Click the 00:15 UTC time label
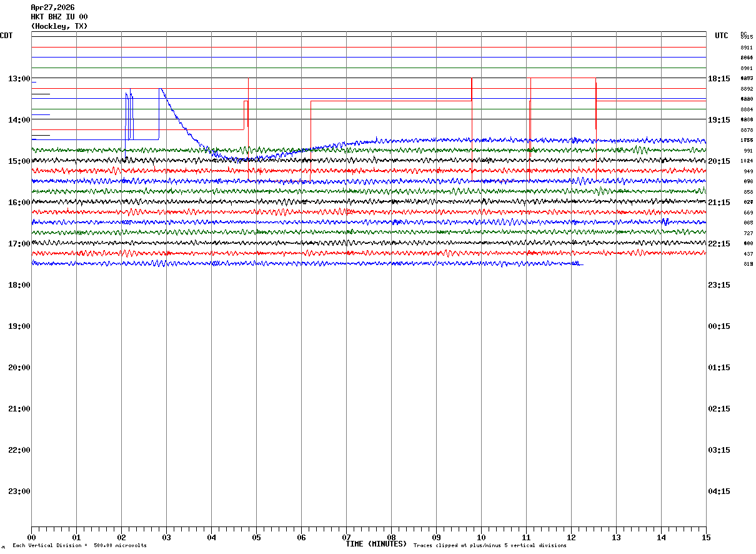 719,326
